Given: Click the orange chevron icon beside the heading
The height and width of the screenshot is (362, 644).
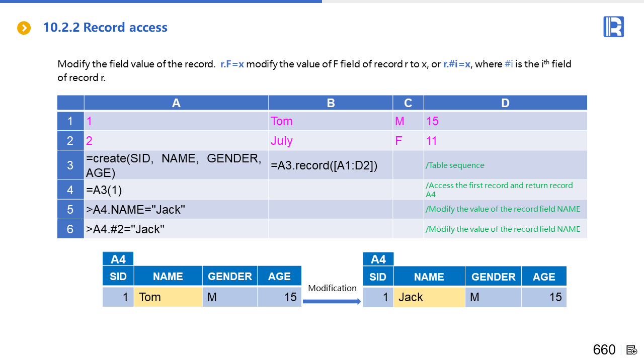Looking at the screenshot, I should (24, 28).
